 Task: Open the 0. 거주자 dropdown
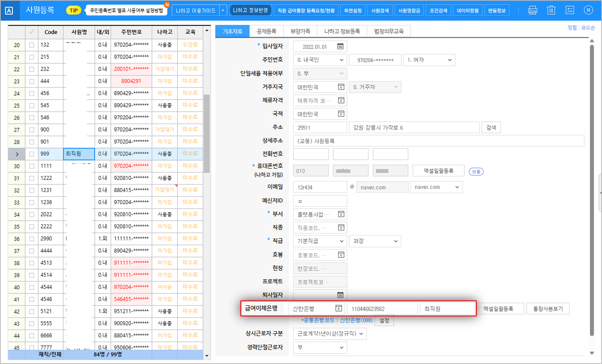[375, 87]
